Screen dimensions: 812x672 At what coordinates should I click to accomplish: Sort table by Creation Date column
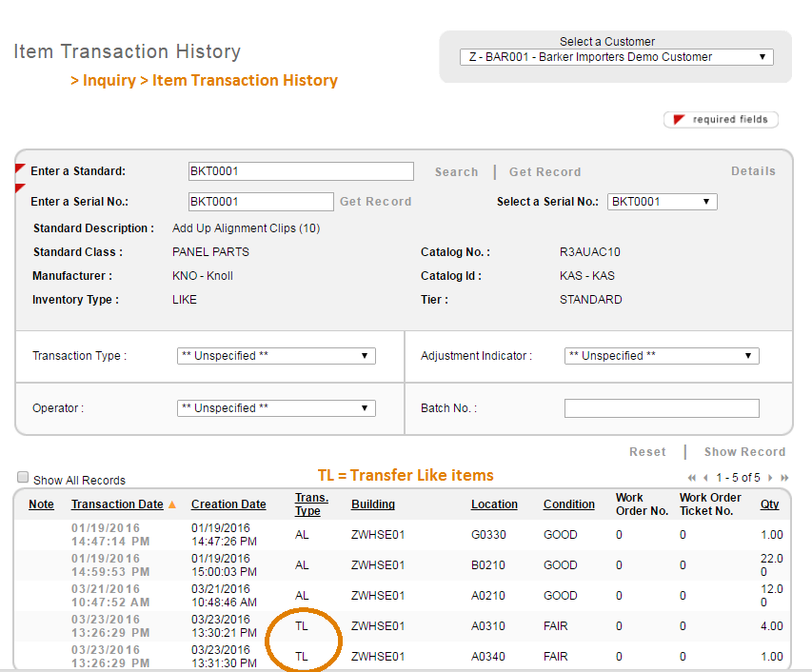click(228, 504)
